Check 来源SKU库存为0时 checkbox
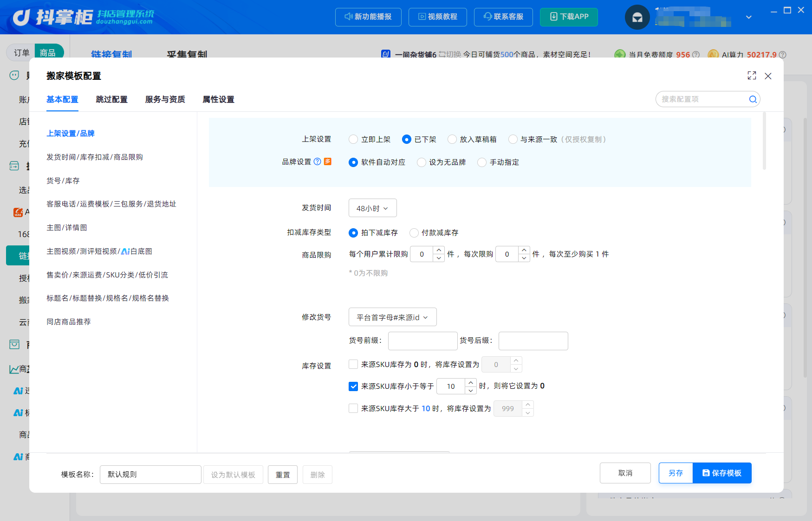 353,364
